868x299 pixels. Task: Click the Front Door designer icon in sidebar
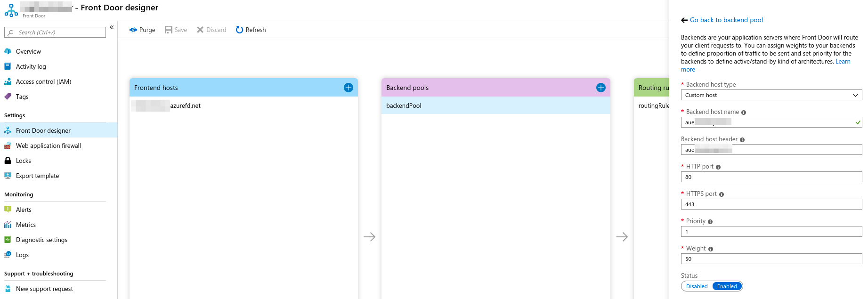click(8, 130)
